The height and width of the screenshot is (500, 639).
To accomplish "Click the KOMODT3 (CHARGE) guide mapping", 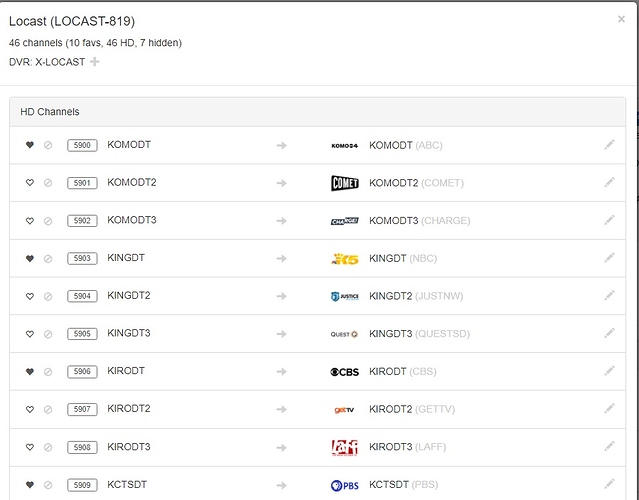I will (x=419, y=221).
